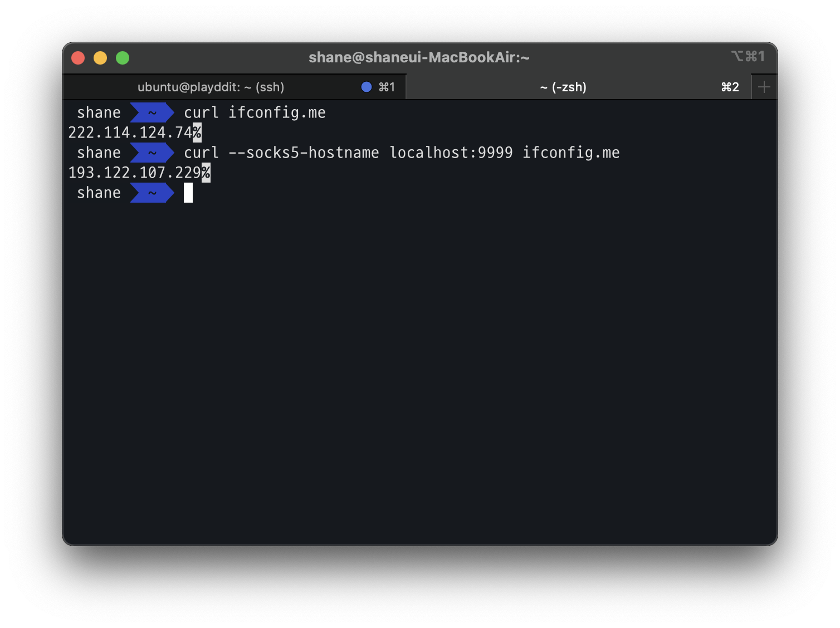The height and width of the screenshot is (628, 840).
Task: Select the ~ (-zsh) tab
Action: 579,87
